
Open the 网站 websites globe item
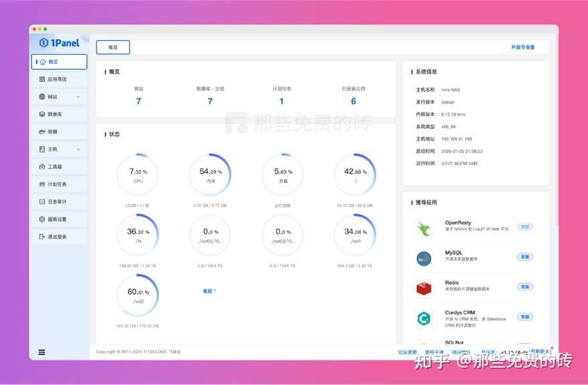pyautogui.click(x=59, y=97)
